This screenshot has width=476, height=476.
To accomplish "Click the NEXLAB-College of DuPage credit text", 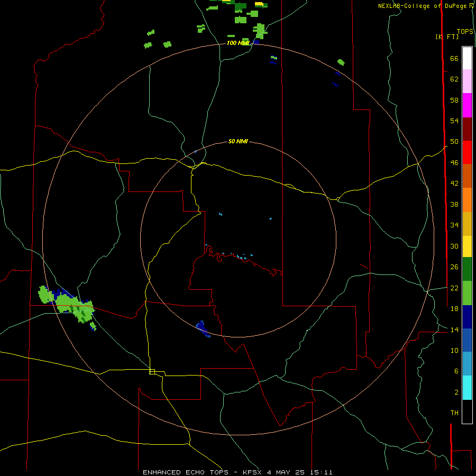I will 425,6.
